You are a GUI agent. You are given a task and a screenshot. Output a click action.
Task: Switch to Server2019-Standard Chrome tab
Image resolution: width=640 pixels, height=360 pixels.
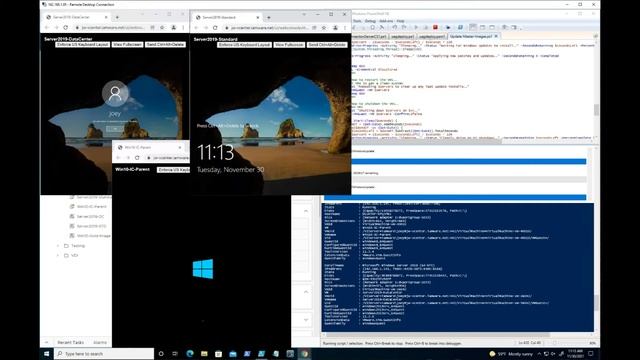coord(226,18)
